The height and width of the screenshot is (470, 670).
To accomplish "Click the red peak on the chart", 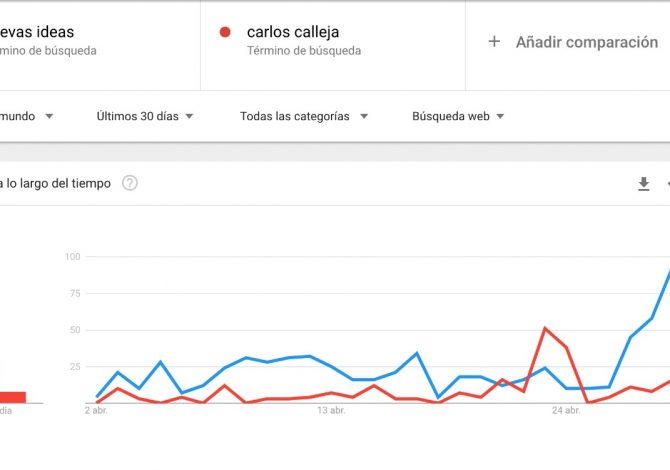I will pyautogui.click(x=545, y=328).
